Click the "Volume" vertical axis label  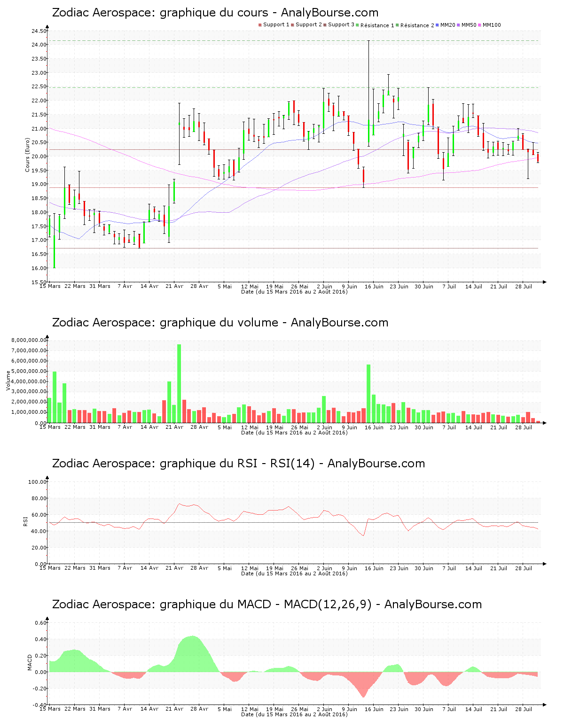[8, 380]
